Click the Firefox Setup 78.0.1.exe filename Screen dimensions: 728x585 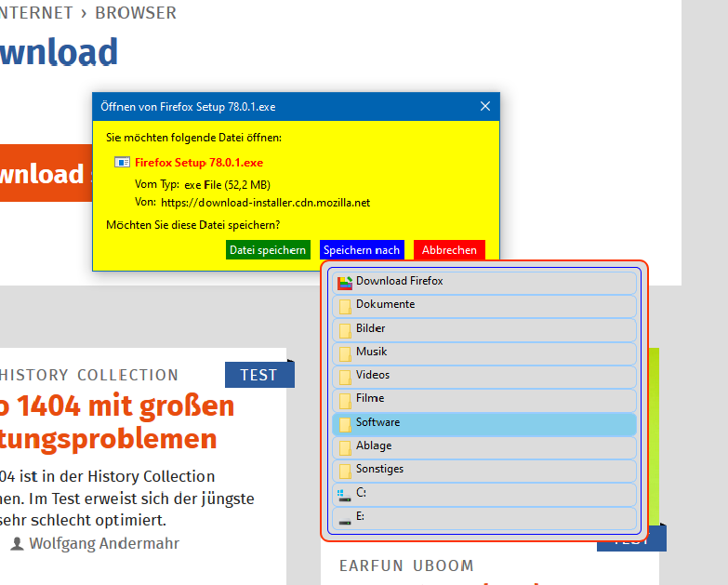point(199,163)
